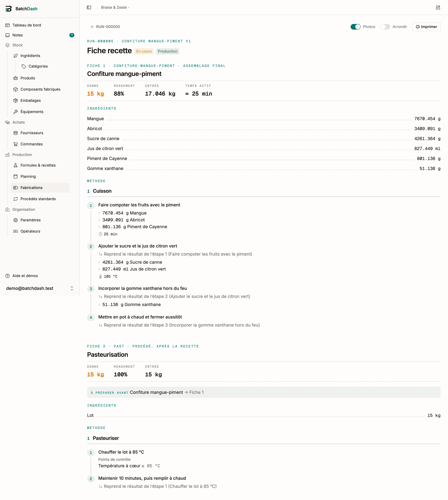The height and width of the screenshot is (500, 448).
Task: Open the Braise & Zeste workspace dropdown
Action: [115, 7]
